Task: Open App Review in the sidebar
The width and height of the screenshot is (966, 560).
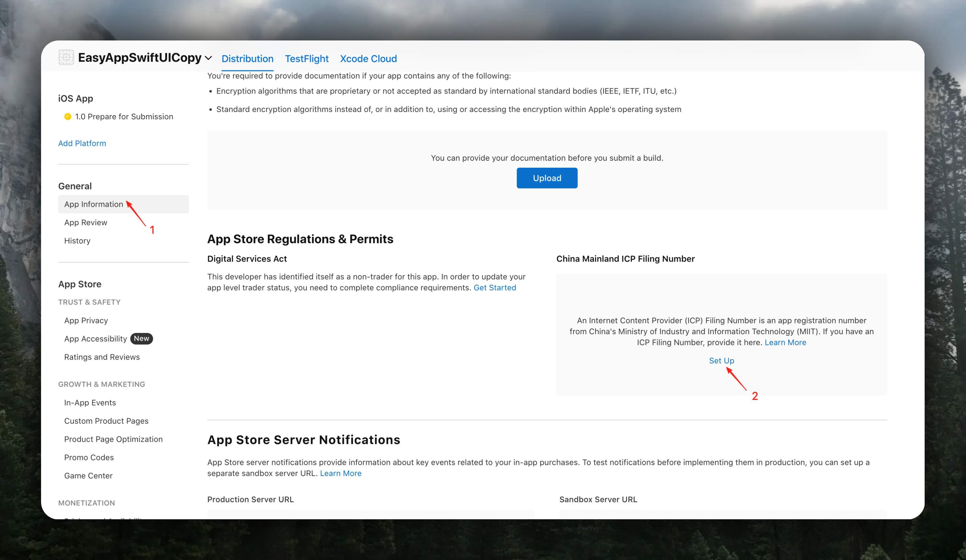Action: point(85,222)
